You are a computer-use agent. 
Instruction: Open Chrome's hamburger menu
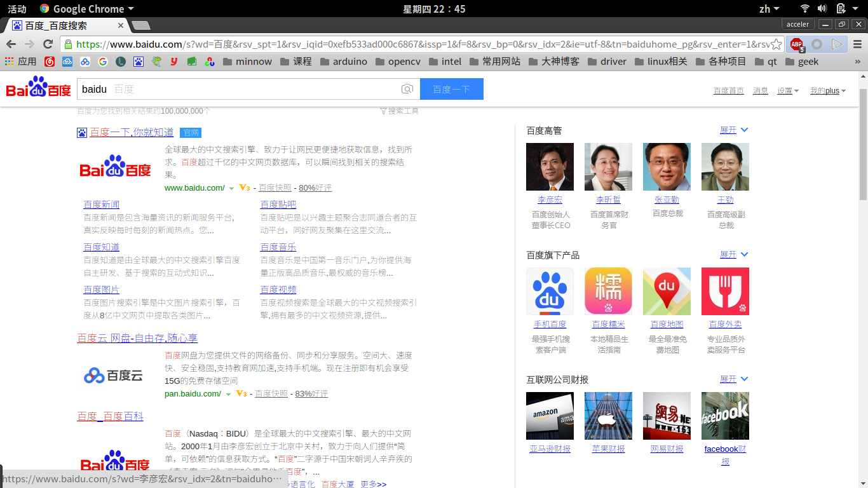point(857,44)
